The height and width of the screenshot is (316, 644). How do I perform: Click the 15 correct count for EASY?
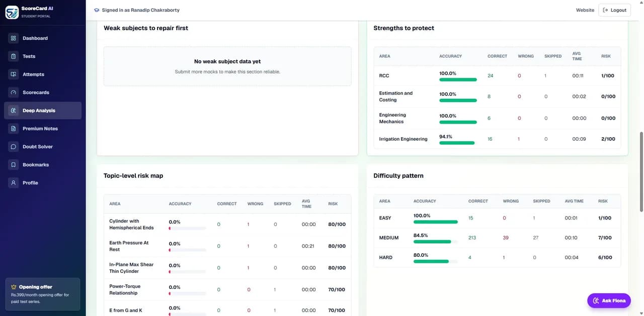click(471, 218)
